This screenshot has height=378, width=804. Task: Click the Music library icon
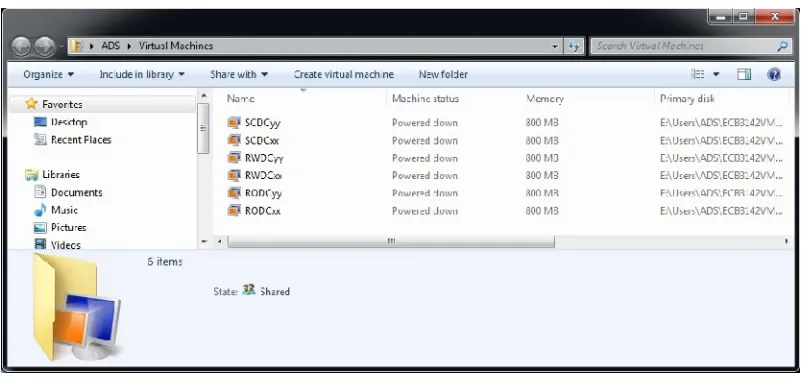point(41,210)
